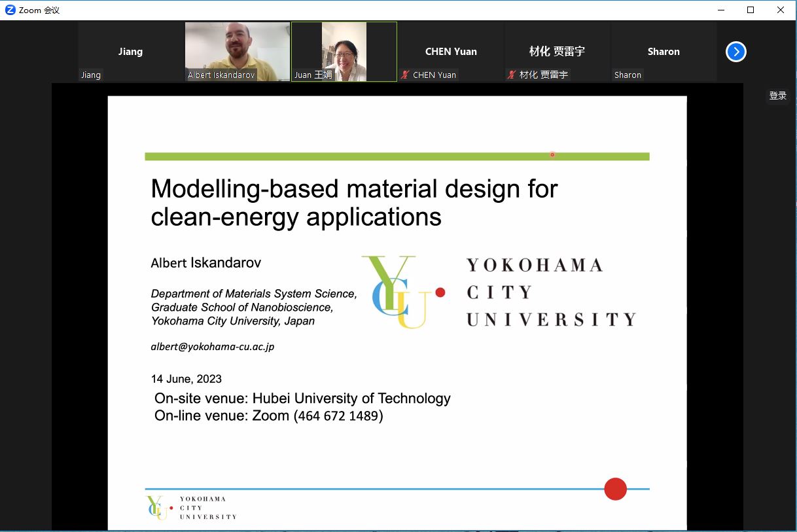
Task: Click the 登录 sign-in button
Action: click(x=777, y=96)
